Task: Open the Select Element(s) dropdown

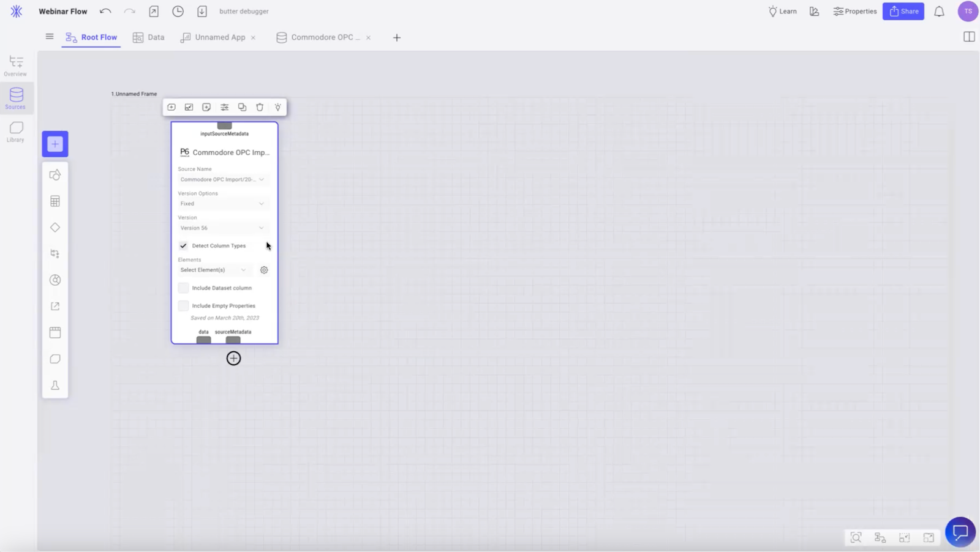Action: [214, 270]
